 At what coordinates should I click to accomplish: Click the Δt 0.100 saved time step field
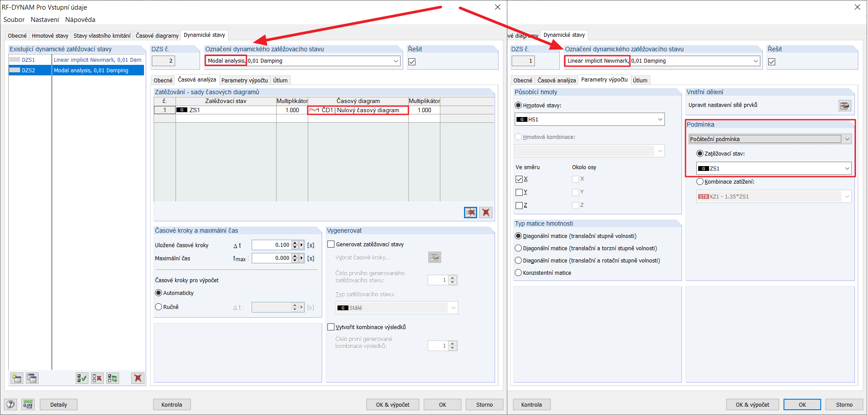pos(272,245)
